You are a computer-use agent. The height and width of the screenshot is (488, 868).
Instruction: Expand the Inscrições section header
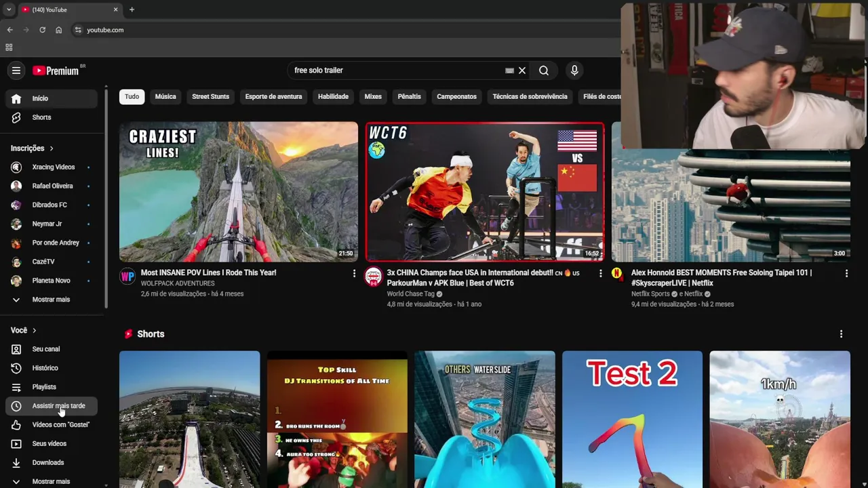(x=32, y=148)
